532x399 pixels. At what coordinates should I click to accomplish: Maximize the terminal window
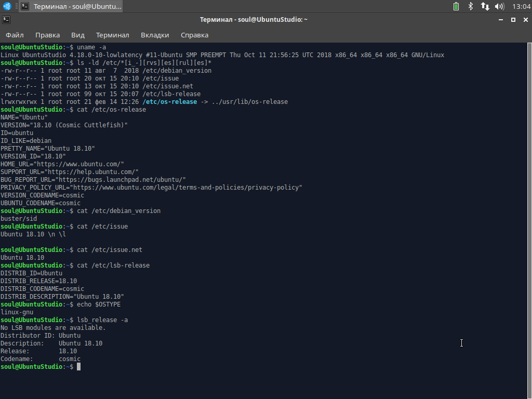click(513, 20)
